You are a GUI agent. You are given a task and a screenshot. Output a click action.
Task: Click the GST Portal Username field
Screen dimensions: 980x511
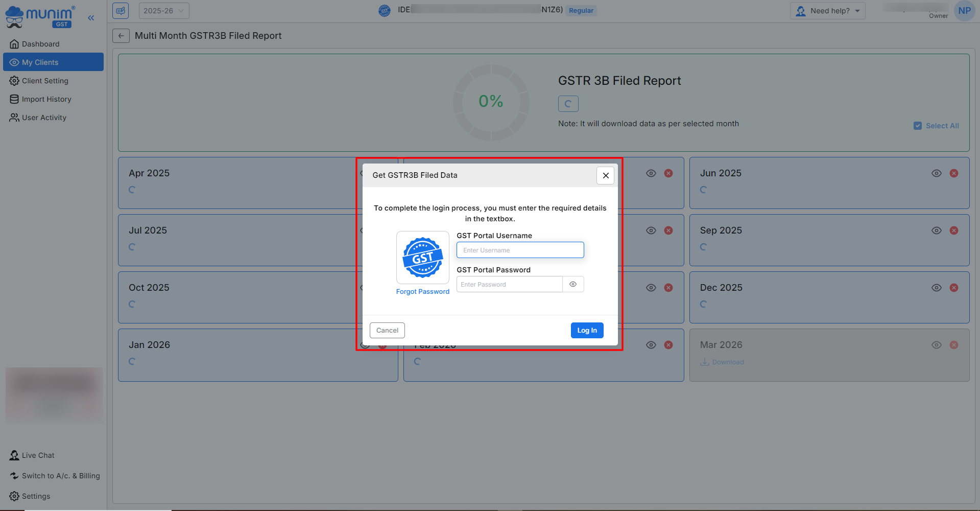pyautogui.click(x=520, y=250)
